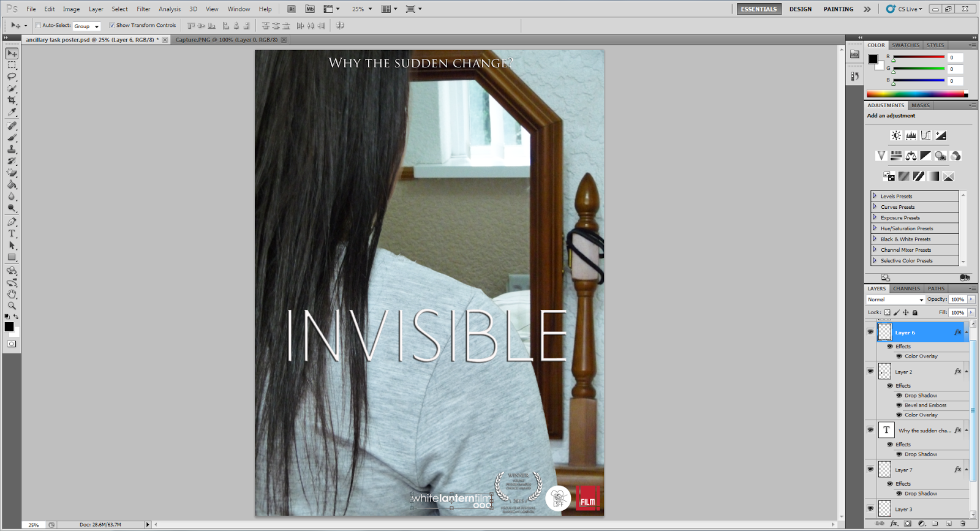Open the Fill slider arrow
This screenshot has height=531, width=980.
(x=971, y=312)
